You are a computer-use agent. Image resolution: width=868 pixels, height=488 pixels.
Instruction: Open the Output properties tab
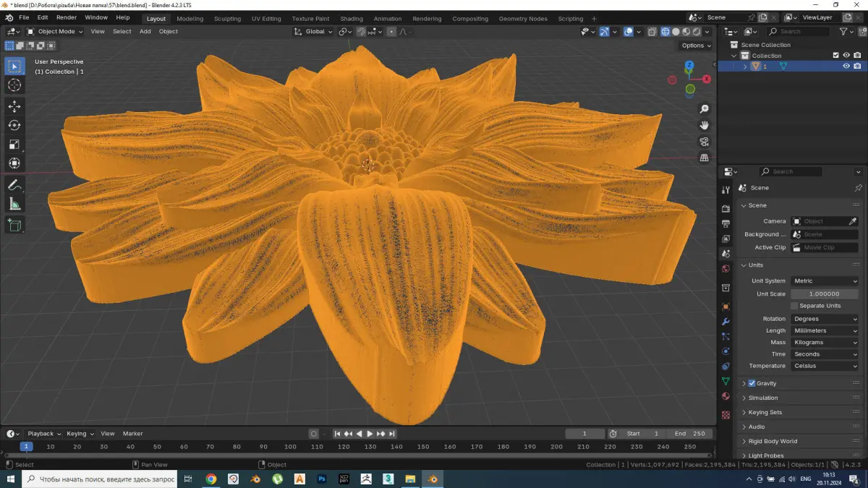tap(726, 223)
